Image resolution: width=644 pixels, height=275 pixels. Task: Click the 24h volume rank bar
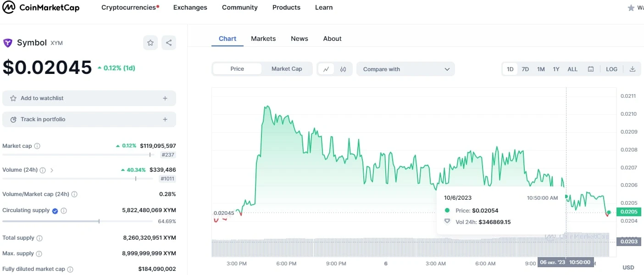78,179
